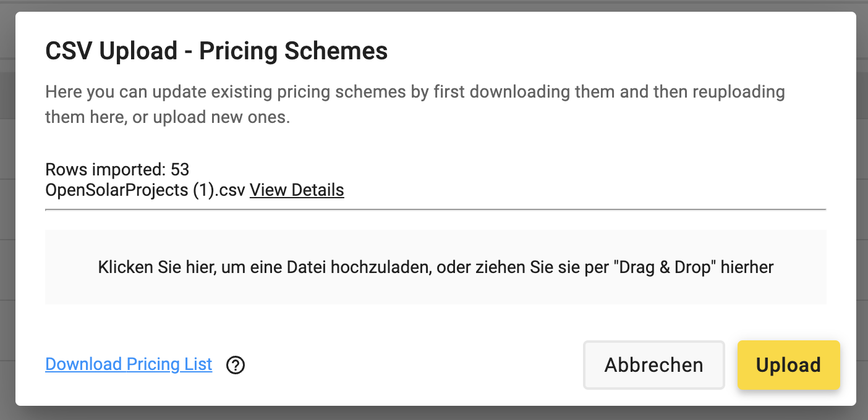Open the Download Pricing List link
The width and height of the screenshot is (868, 420).
(x=129, y=364)
